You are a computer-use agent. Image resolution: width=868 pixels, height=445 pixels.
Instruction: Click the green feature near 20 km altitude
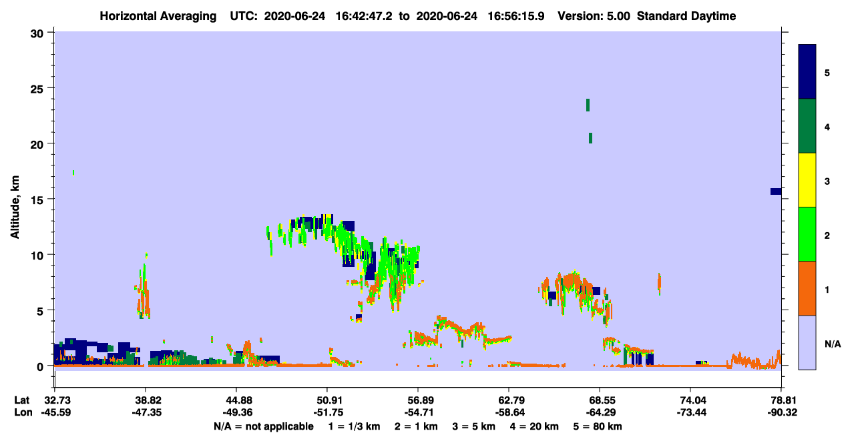(x=590, y=138)
